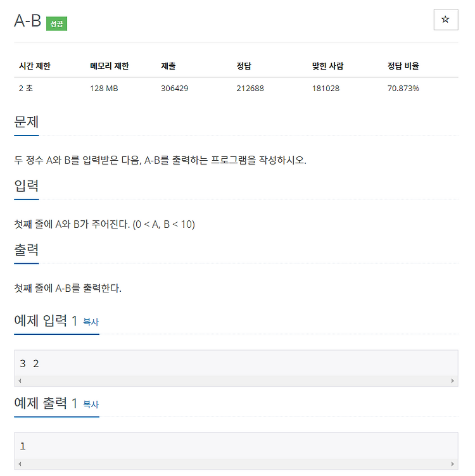Image resolution: width=475 pixels, height=476 pixels.
Task: Click the sample input horizontal scrollbar track
Action: (236, 380)
